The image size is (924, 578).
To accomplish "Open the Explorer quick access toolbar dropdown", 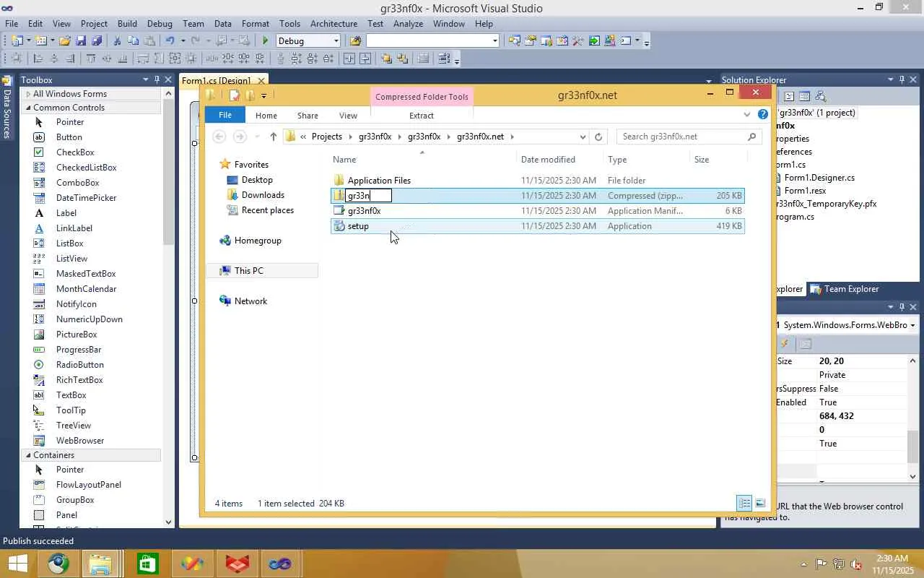I will [x=263, y=95].
